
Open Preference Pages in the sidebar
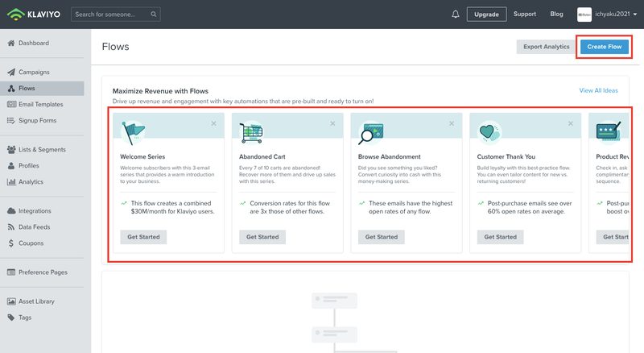point(43,272)
